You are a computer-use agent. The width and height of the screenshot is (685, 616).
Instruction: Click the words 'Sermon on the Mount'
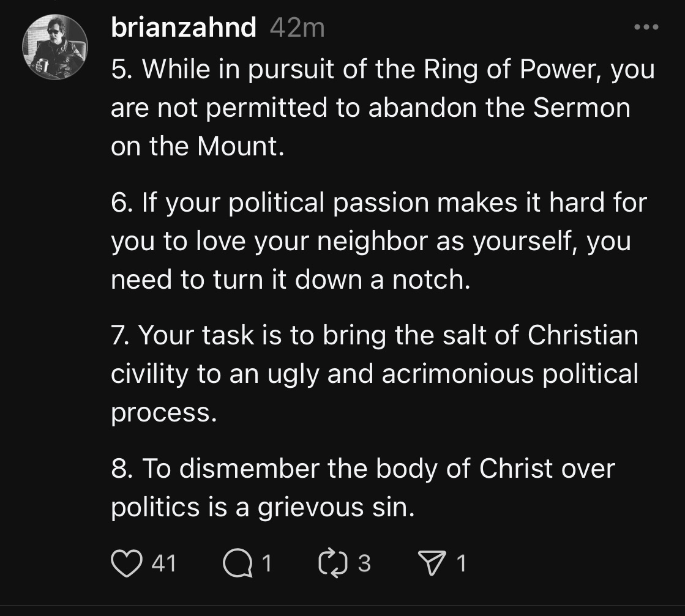point(370,127)
